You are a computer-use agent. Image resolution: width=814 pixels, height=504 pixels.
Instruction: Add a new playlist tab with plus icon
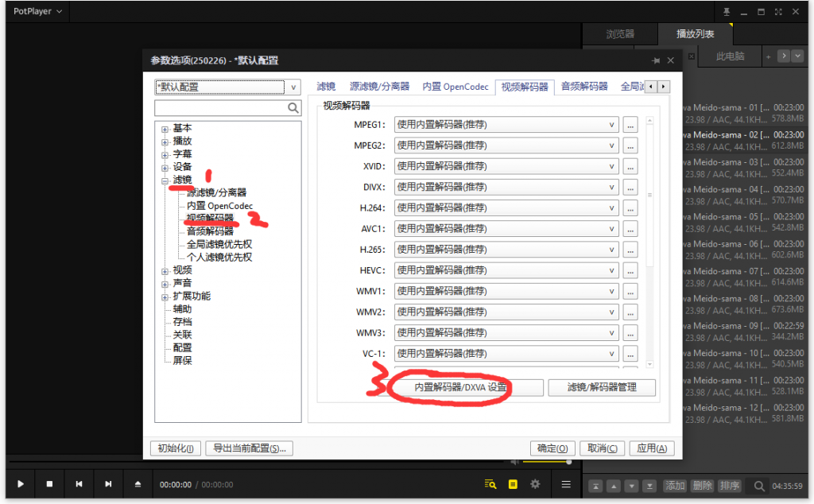(768, 56)
